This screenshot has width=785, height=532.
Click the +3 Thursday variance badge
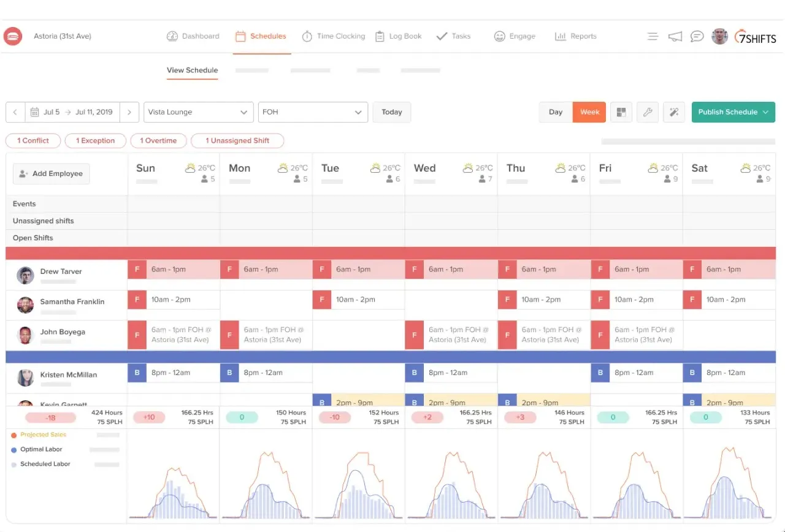coord(520,417)
